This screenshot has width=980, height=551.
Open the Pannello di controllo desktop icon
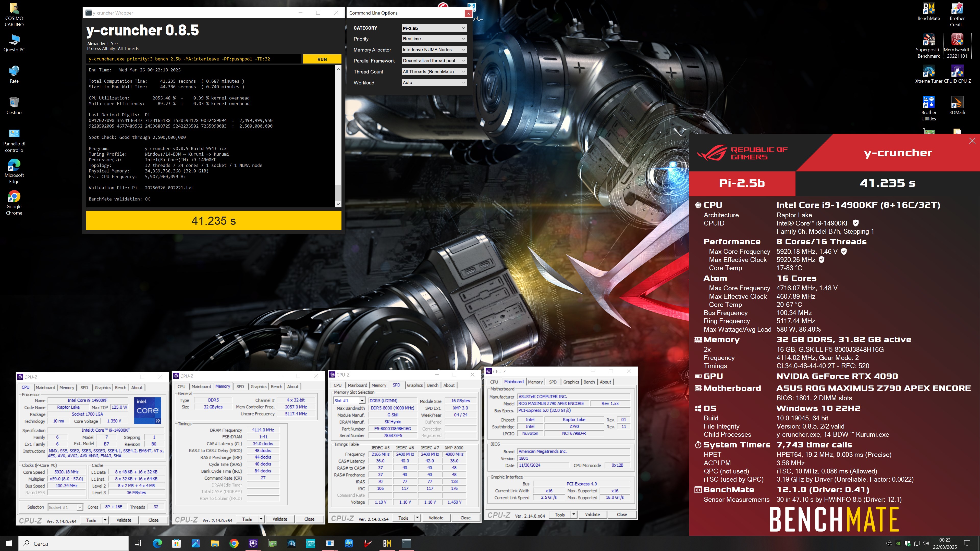(14, 140)
